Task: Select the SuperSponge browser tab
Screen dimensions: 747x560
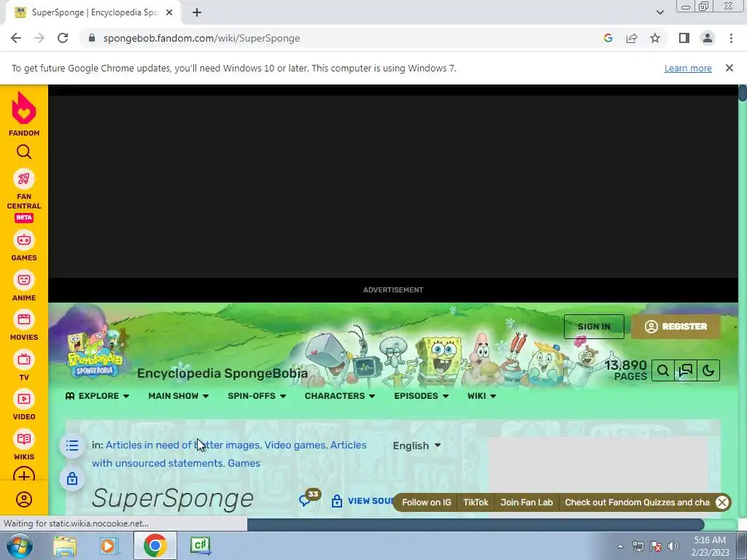Action: (93, 12)
